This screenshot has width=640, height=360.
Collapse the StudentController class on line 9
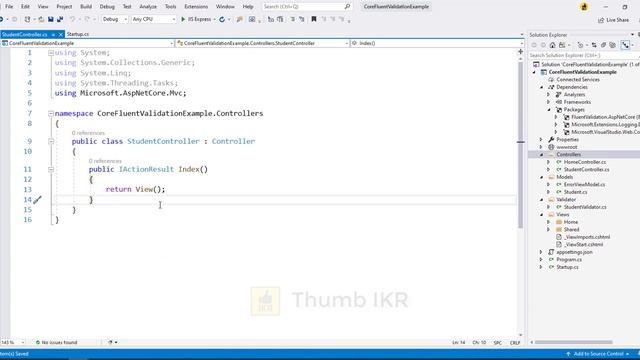click(51, 141)
